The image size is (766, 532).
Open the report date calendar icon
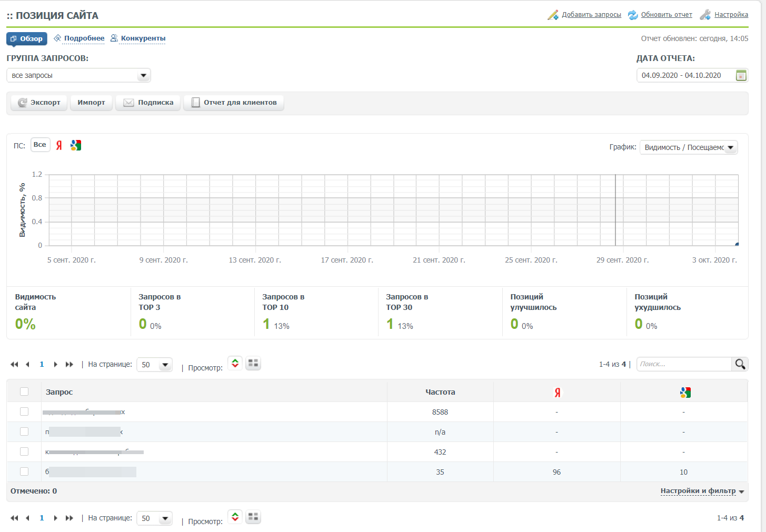pyautogui.click(x=741, y=75)
